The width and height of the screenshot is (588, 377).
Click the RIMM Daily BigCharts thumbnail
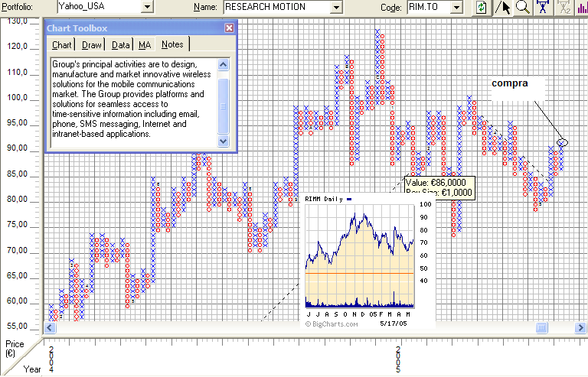(x=367, y=262)
